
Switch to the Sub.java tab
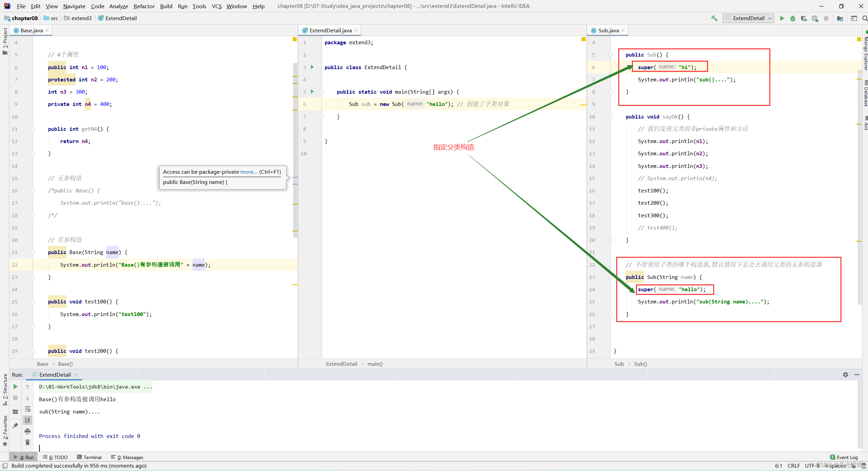pyautogui.click(x=608, y=30)
